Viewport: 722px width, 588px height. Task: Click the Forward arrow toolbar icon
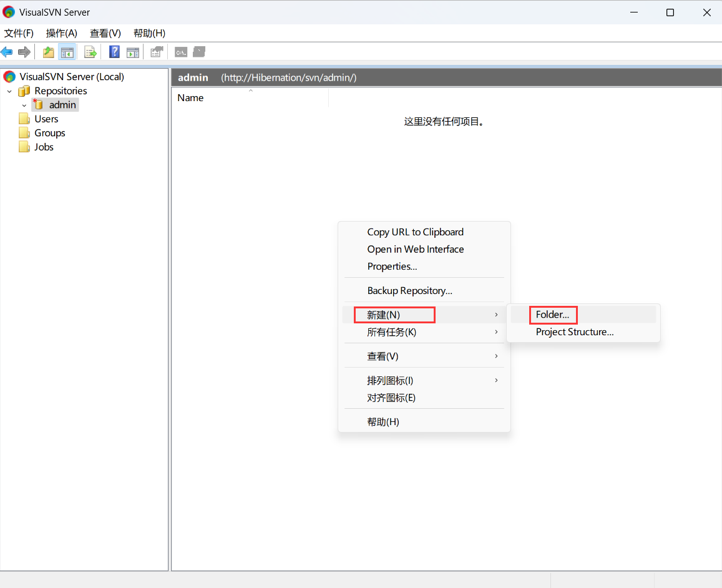(x=24, y=52)
